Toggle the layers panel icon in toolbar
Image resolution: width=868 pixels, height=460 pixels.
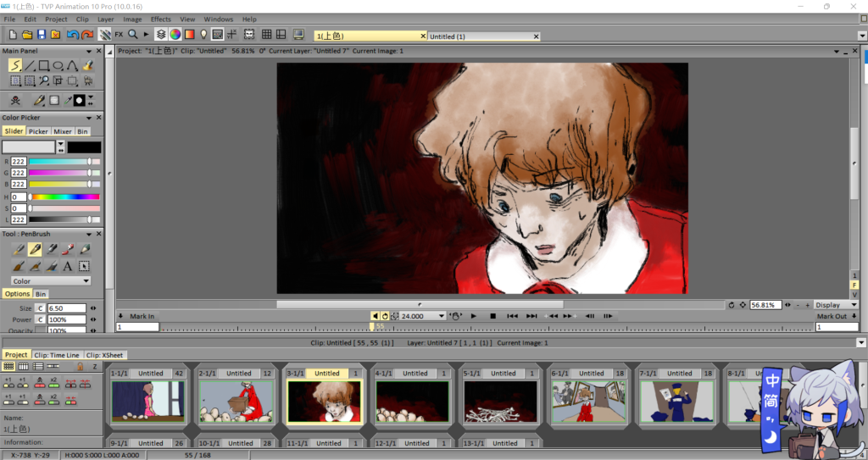pyautogui.click(x=160, y=35)
